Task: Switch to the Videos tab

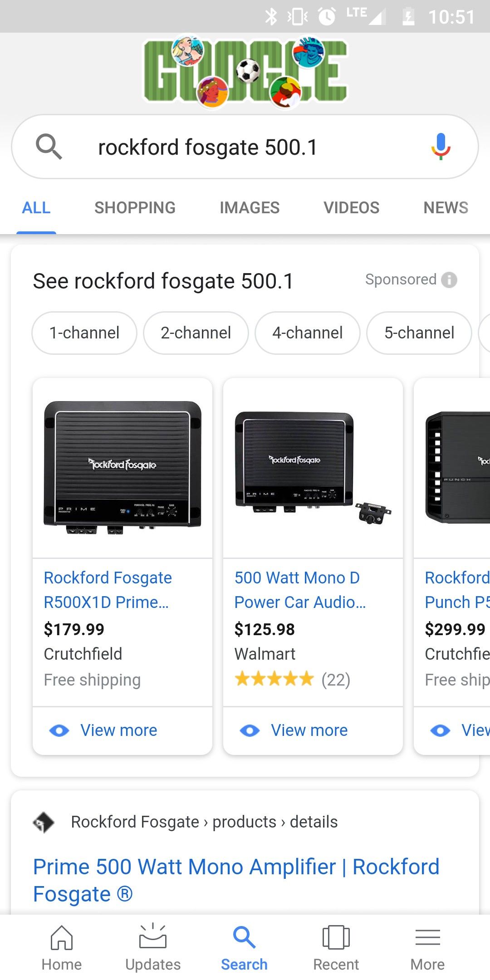Action: (352, 208)
